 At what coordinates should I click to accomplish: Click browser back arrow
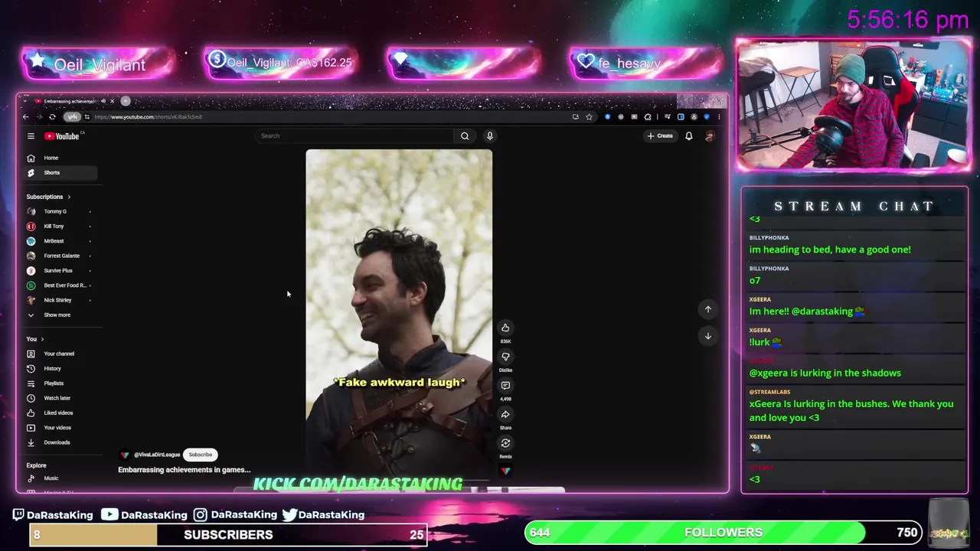point(26,117)
